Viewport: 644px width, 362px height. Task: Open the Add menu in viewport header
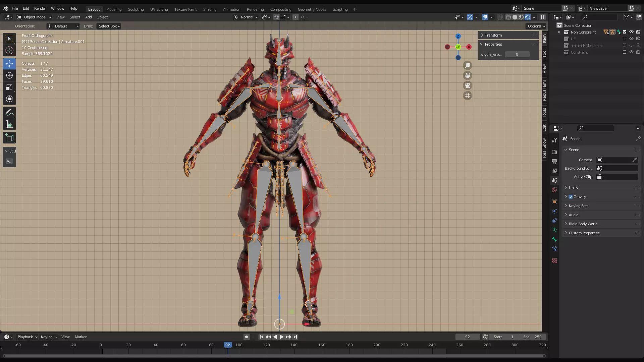tap(88, 17)
